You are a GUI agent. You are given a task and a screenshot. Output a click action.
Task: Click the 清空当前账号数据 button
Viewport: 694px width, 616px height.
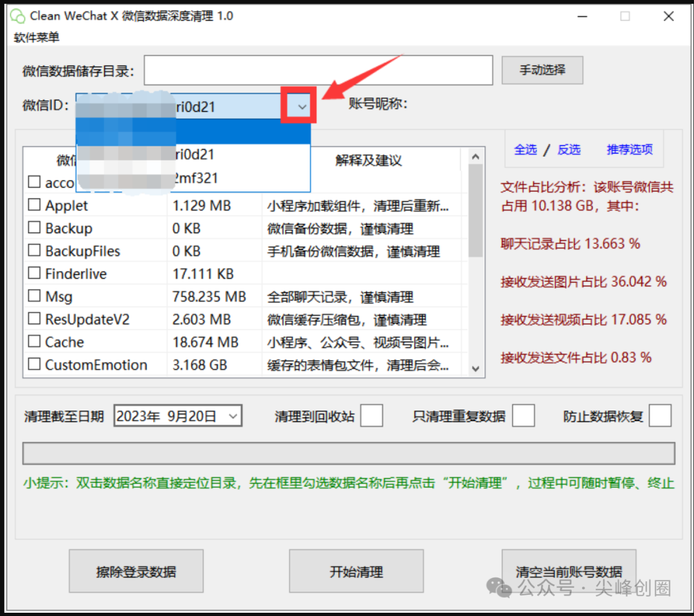pos(569,571)
